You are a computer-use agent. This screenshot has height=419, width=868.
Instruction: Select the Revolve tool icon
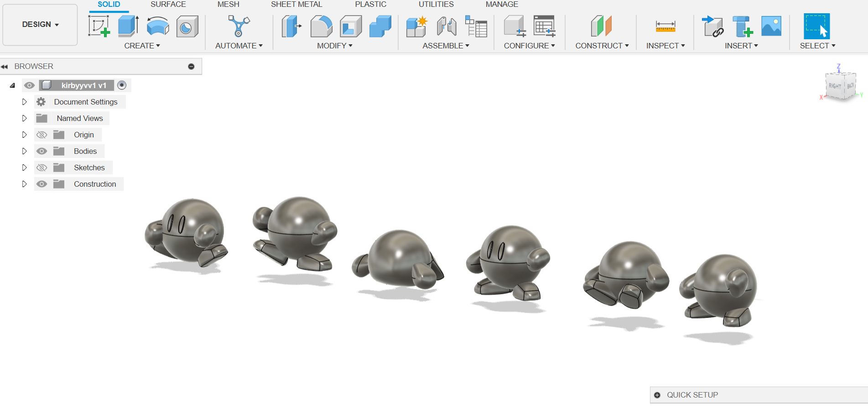tap(158, 26)
